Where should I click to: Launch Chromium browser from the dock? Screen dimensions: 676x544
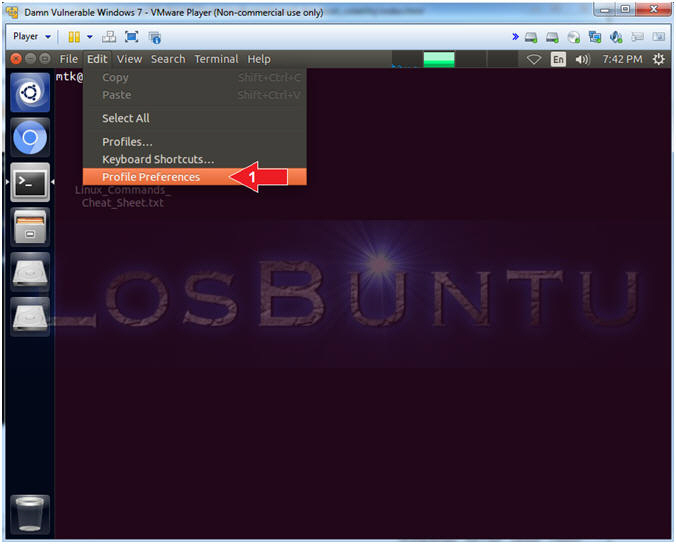(30, 138)
